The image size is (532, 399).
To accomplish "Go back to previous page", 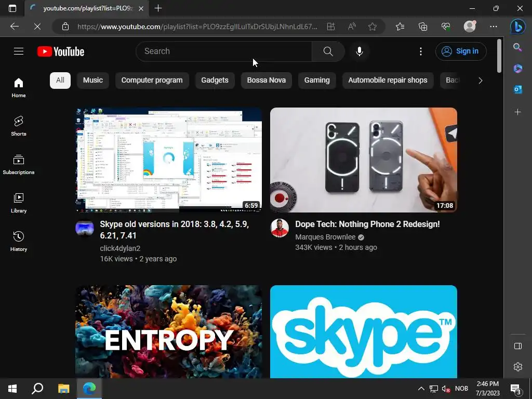I will [15, 26].
